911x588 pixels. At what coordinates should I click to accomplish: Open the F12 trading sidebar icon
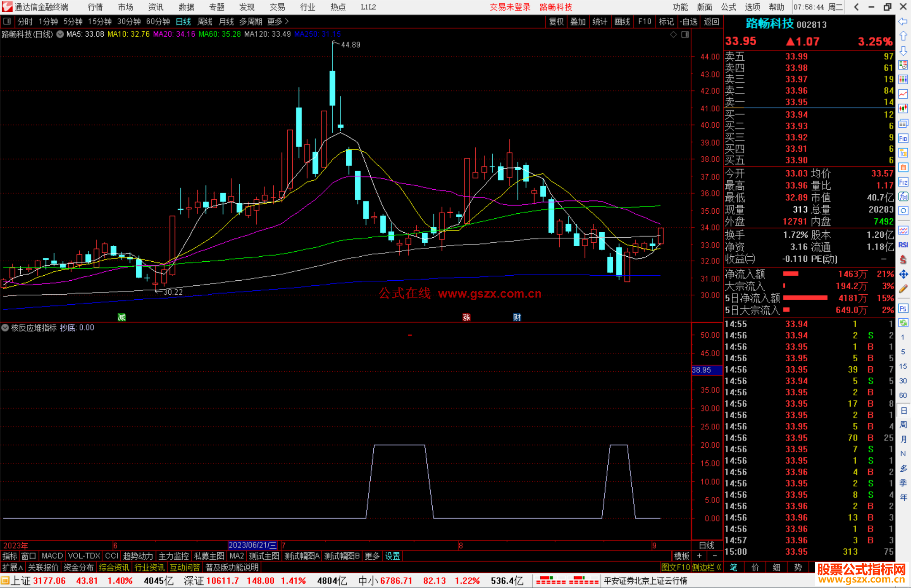[x=903, y=182]
